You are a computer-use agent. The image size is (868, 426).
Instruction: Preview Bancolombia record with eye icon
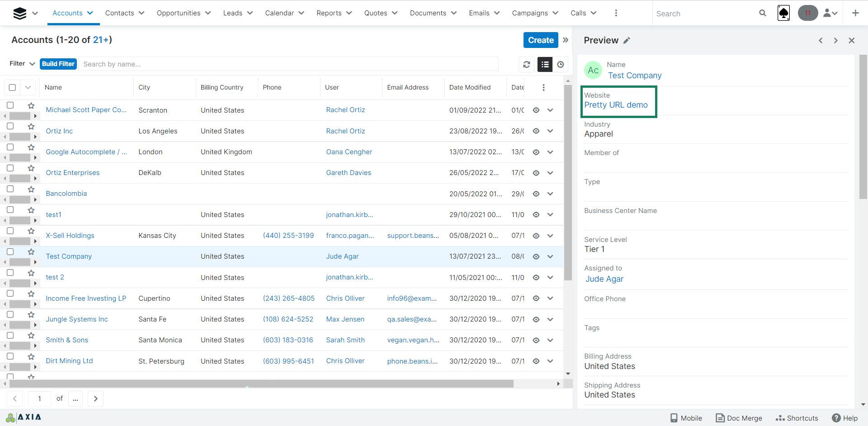pyautogui.click(x=536, y=194)
